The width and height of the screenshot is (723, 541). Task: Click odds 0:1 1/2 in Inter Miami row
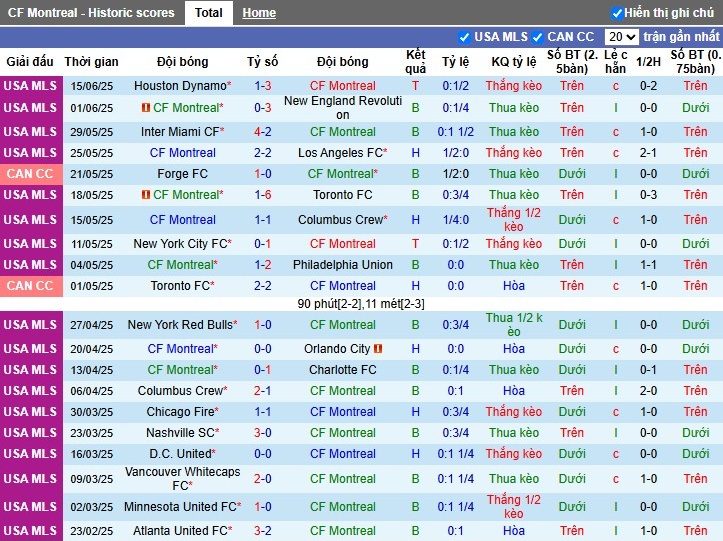[x=456, y=132]
